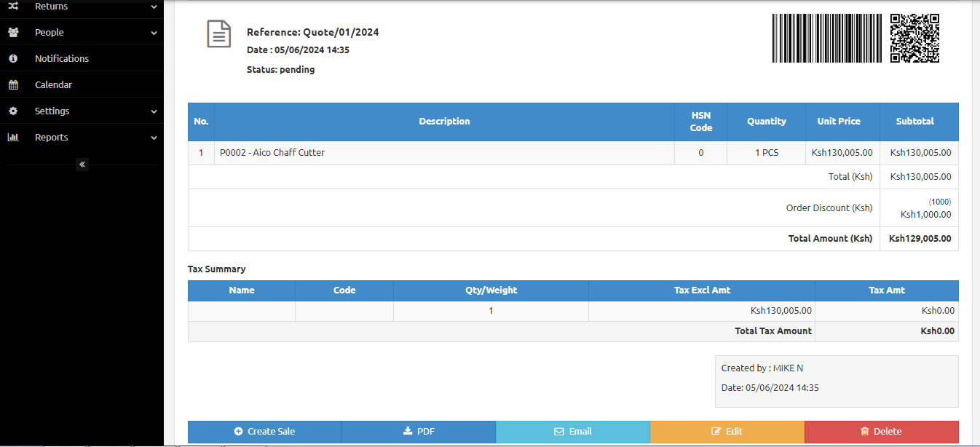This screenshot has width=980, height=447.
Task: Click the Returns shuffle icon in sidebar
Action: (x=13, y=7)
